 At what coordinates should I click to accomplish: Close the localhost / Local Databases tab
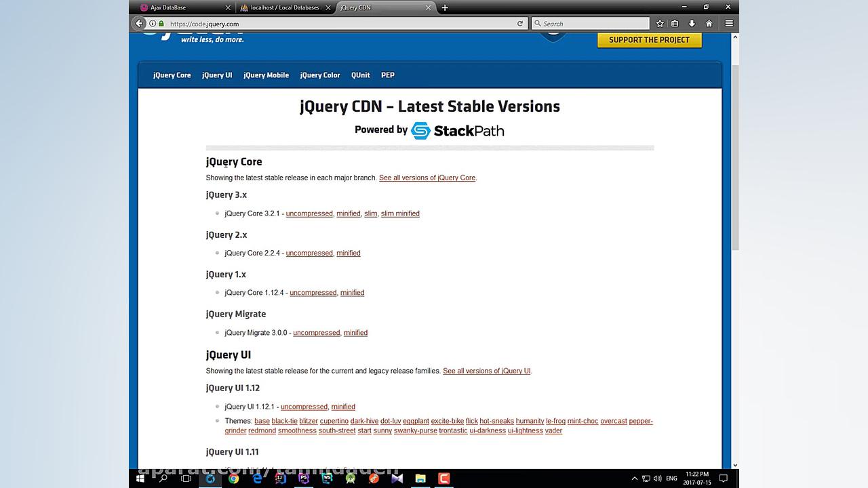pyautogui.click(x=328, y=7)
